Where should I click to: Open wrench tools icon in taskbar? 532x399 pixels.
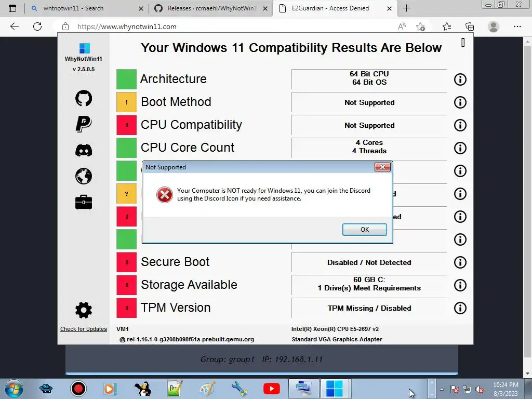(x=239, y=389)
